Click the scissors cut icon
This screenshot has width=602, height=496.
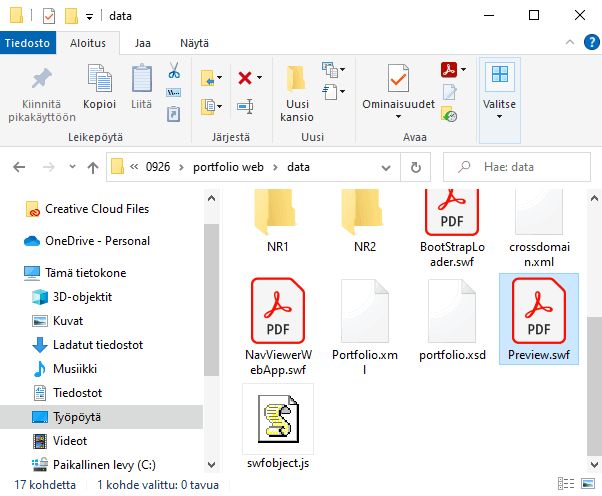174,71
